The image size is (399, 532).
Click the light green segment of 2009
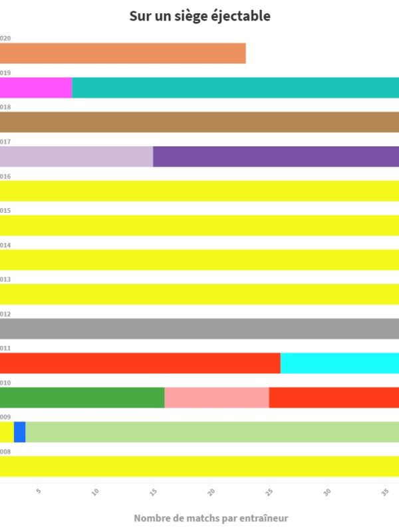coord(212,432)
